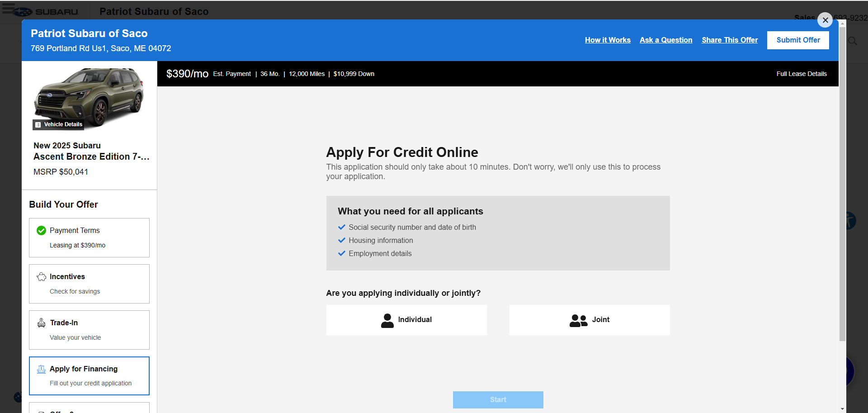Click the 'Build Your Offer' heading
The image size is (868, 413).
(x=63, y=204)
